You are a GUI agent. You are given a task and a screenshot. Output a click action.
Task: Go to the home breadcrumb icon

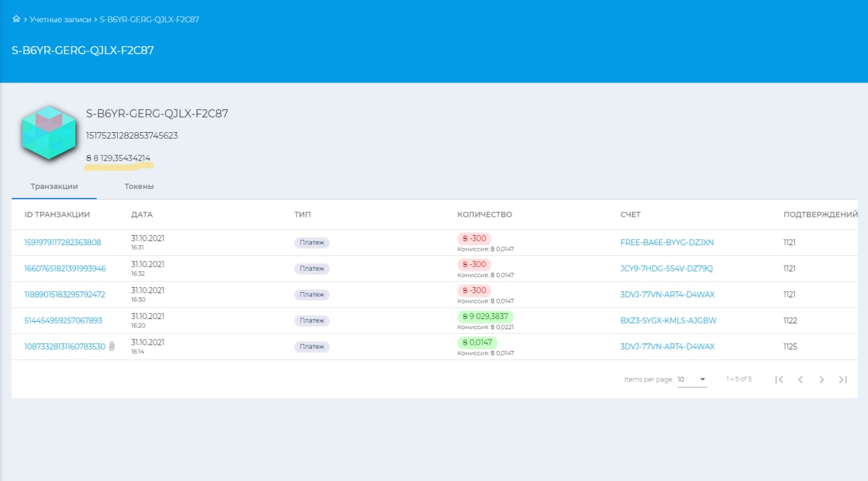tap(16, 19)
